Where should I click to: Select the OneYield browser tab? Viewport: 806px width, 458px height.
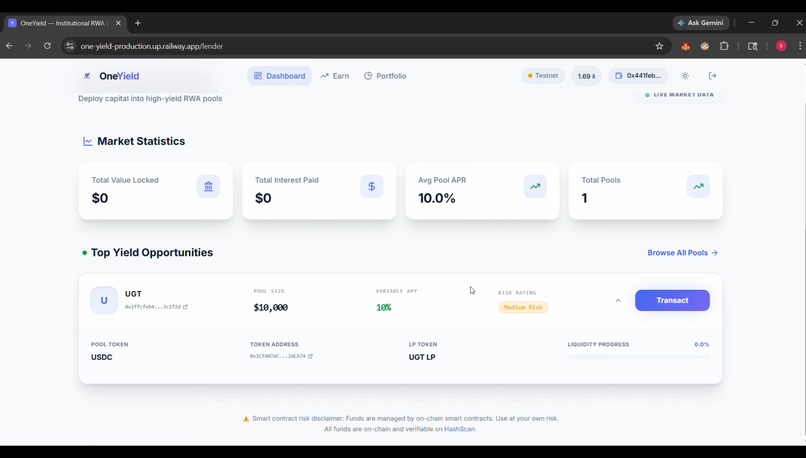point(65,23)
